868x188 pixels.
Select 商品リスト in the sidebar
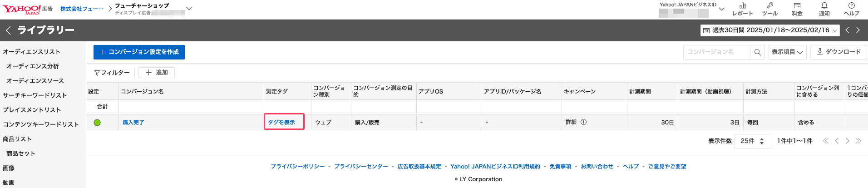pos(17,139)
